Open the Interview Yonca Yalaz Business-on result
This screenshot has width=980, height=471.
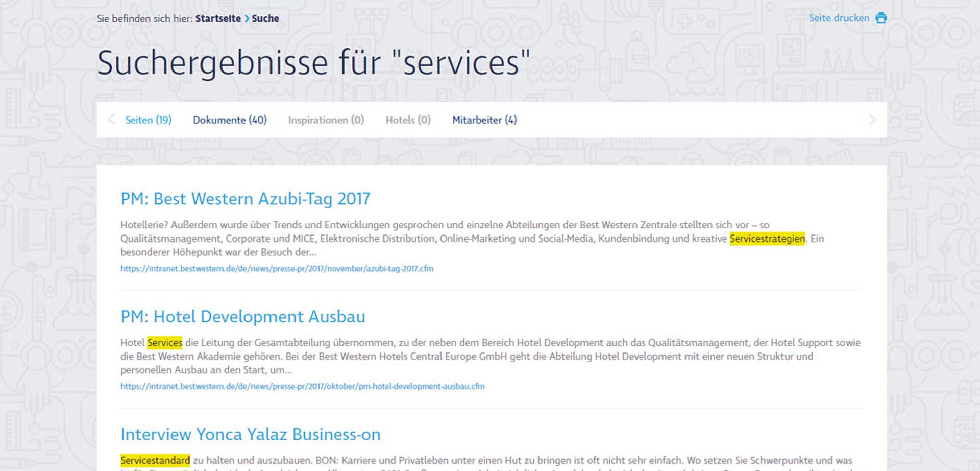250,434
